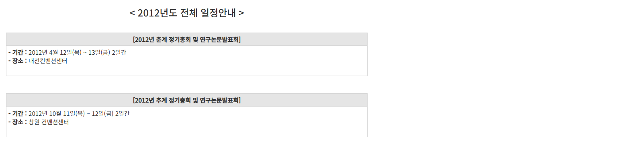Click 13일(금) in the 춘계 period
The image size is (644, 146).
pyautogui.click(x=99, y=52)
